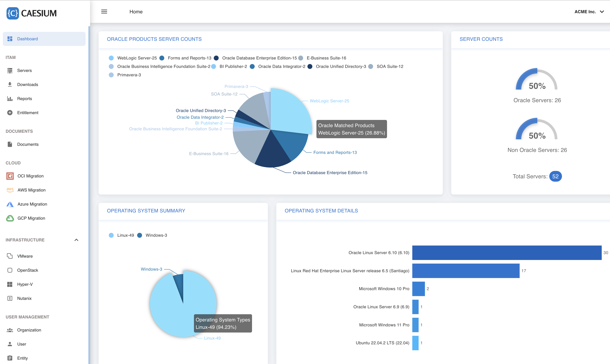Viewport: 610px width, 364px height.
Task: Open the Organization page
Action: (x=44, y=330)
